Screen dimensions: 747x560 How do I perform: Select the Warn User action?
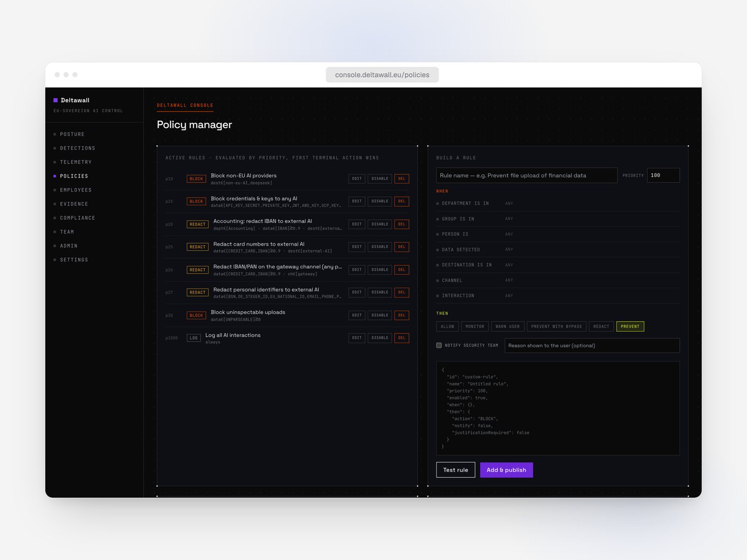(507, 326)
